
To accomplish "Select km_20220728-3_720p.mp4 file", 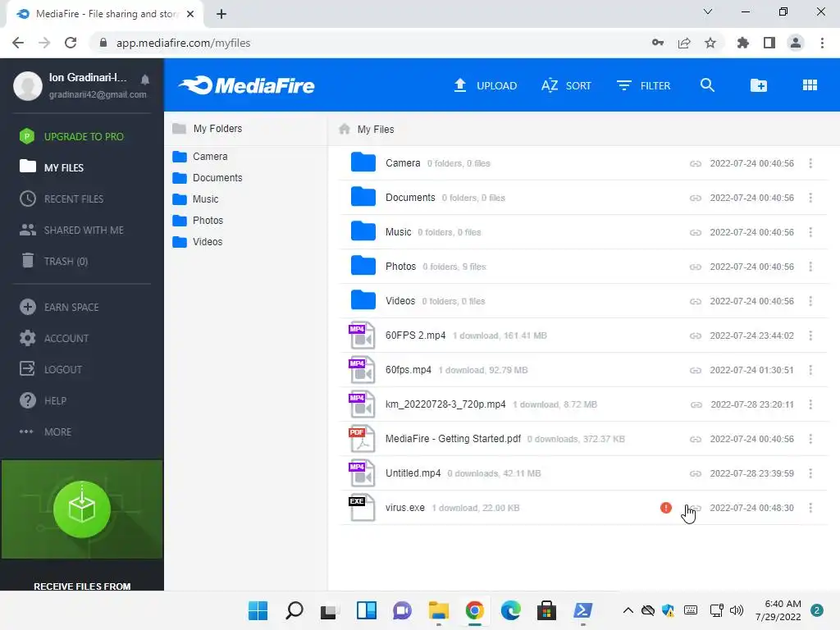I will (583, 404).
